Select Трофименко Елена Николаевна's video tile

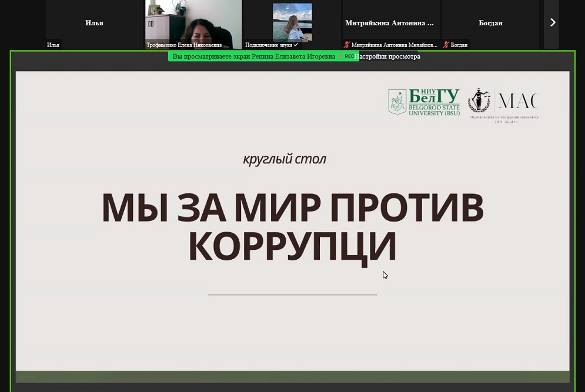click(x=193, y=22)
